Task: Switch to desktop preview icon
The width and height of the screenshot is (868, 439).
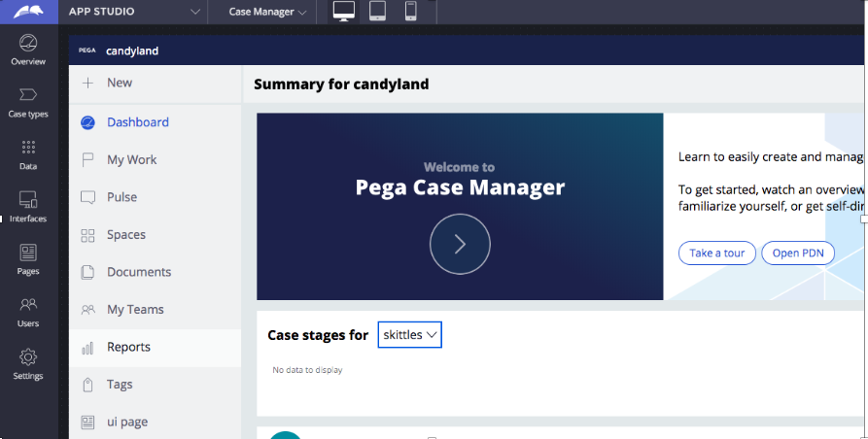Action: [344, 11]
